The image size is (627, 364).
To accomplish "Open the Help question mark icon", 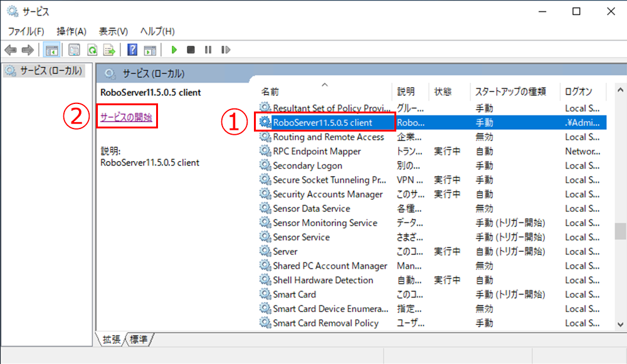I will pos(132,50).
